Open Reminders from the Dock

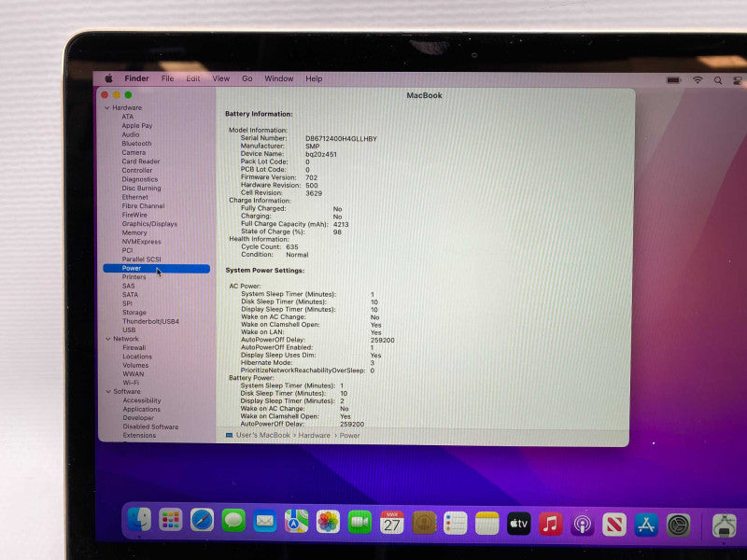coord(455,524)
